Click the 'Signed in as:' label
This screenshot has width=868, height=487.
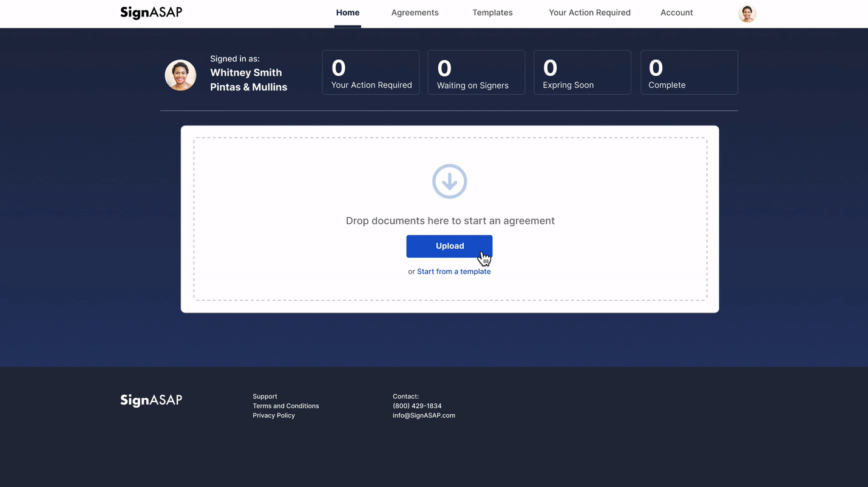(x=235, y=59)
